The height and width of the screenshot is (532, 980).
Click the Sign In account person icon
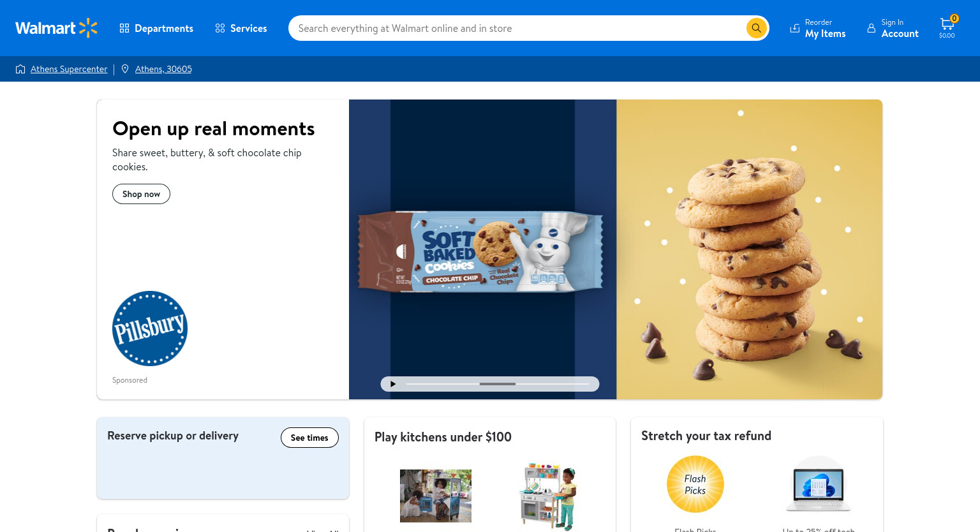[871, 28]
